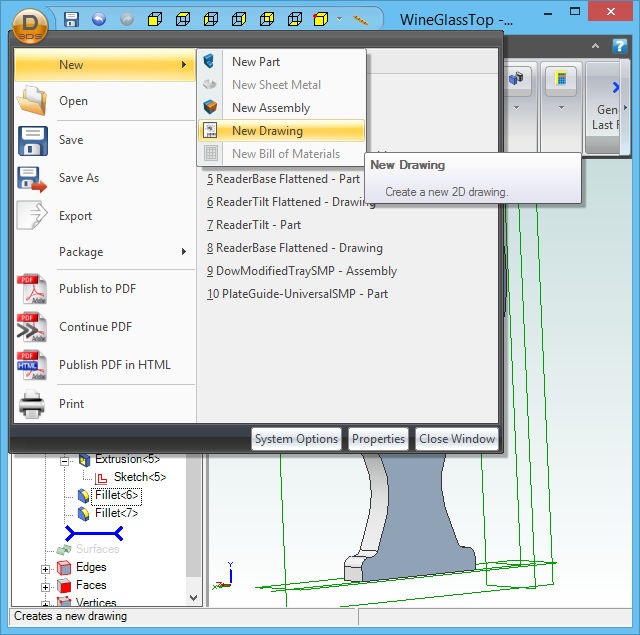Select the fourth yellow cube view icon
This screenshot has height=635, width=640.
tap(239, 19)
